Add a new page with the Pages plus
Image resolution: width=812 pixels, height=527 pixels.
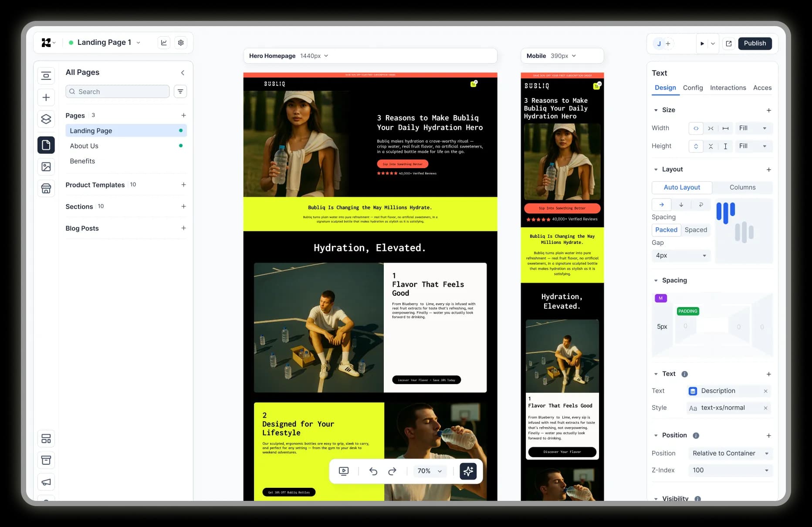(x=183, y=115)
